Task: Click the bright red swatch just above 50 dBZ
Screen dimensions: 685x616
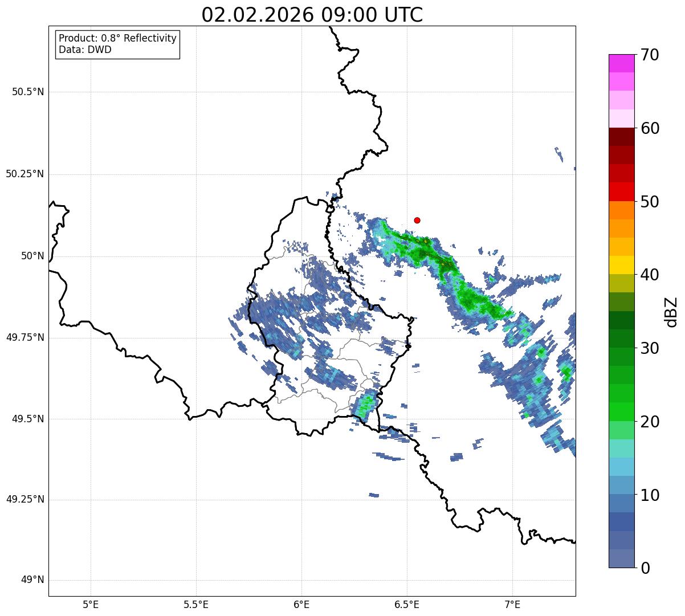Action: coord(621,191)
